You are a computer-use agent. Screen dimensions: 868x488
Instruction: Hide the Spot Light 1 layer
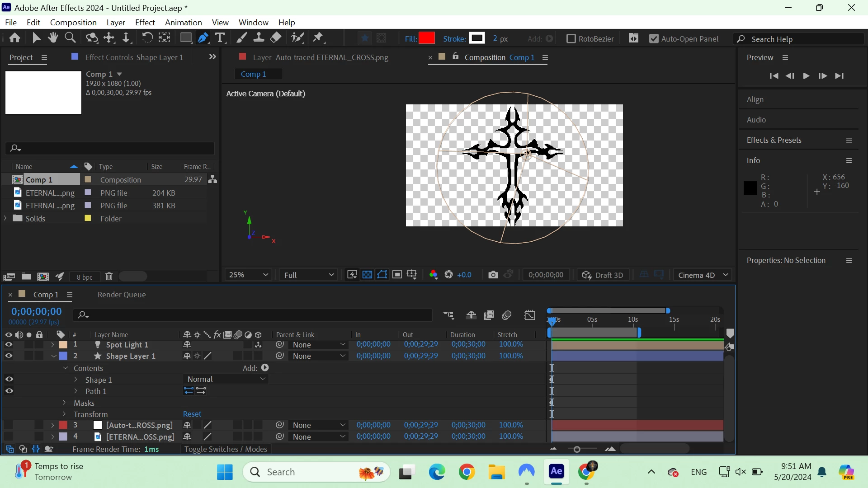[x=9, y=345]
